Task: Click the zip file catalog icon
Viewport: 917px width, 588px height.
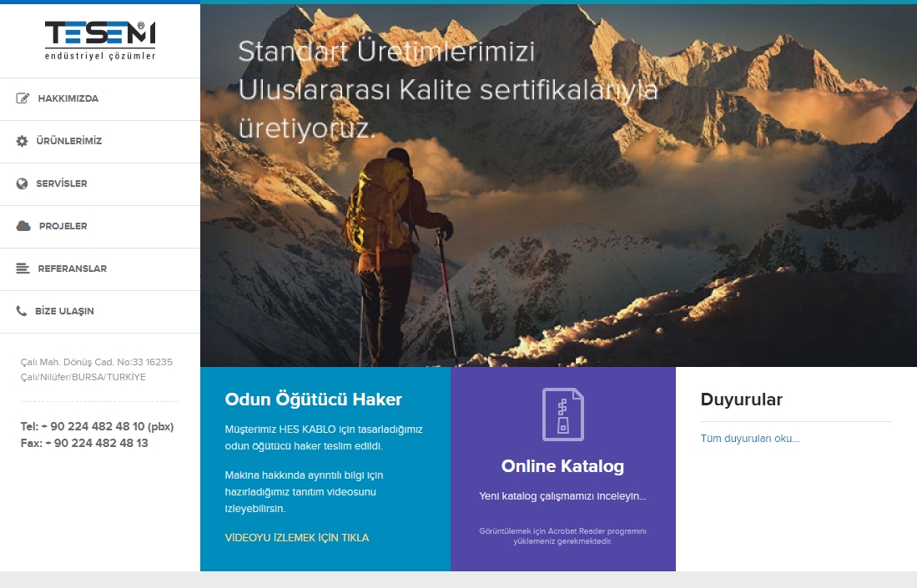Action: pyautogui.click(x=563, y=415)
